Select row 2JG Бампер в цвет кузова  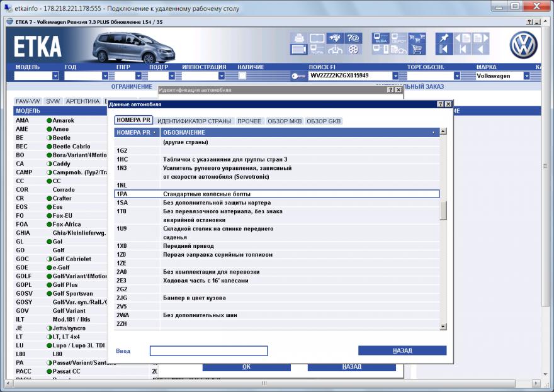(x=277, y=298)
